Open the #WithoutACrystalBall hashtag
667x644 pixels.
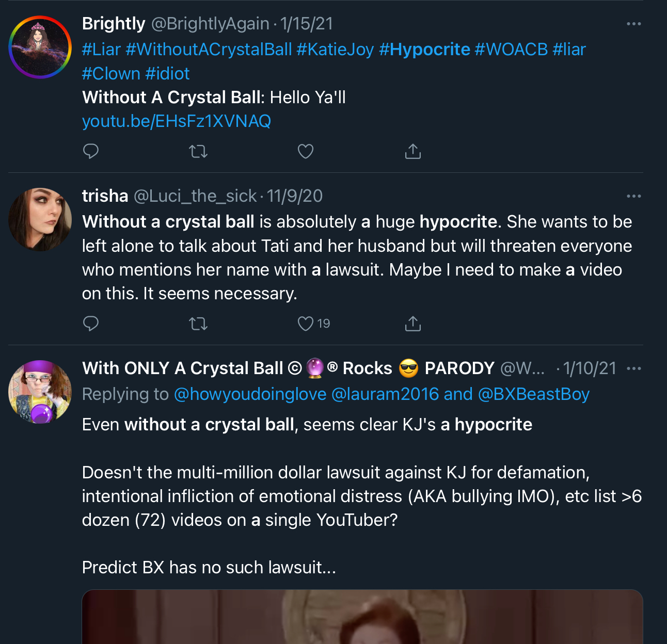pos(209,49)
